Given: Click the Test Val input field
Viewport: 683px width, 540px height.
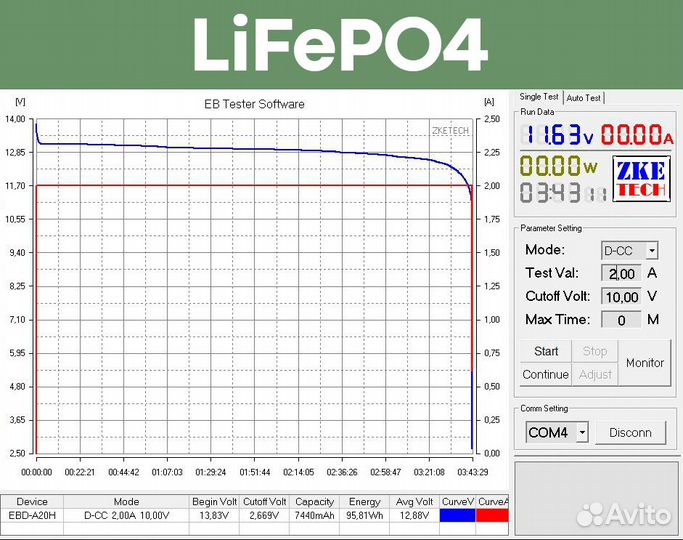Looking at the screenshot, I should [x=621, y=273].
